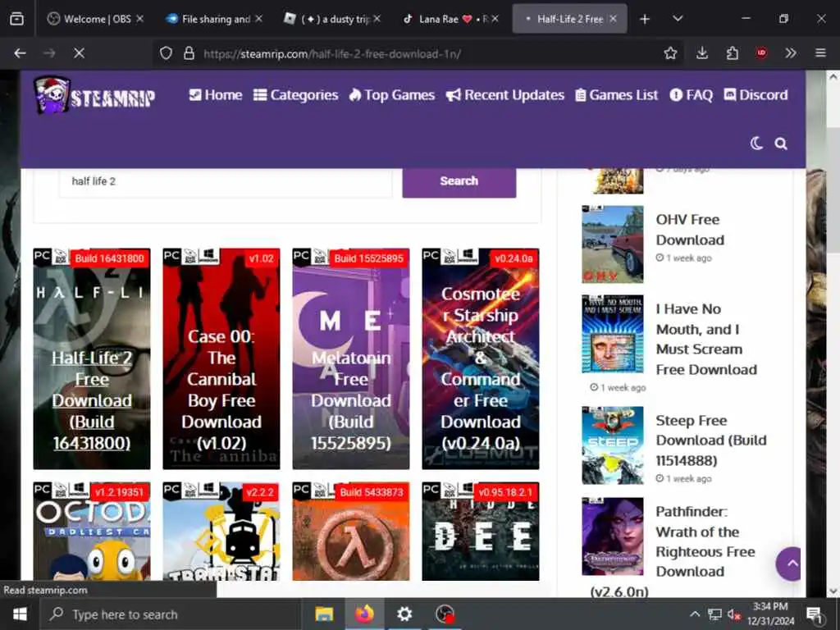Open Case 00: The Cannibal Boy card

tap(221, 359)
